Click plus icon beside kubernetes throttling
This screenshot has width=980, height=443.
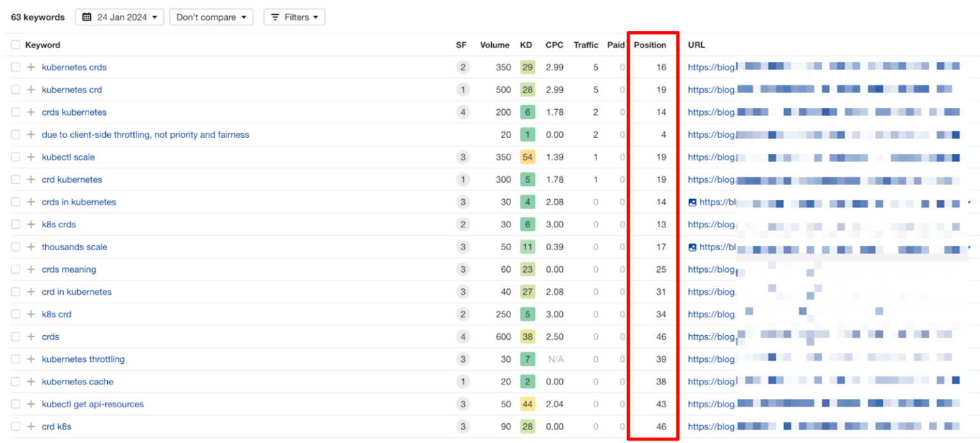tap(31, 359)
